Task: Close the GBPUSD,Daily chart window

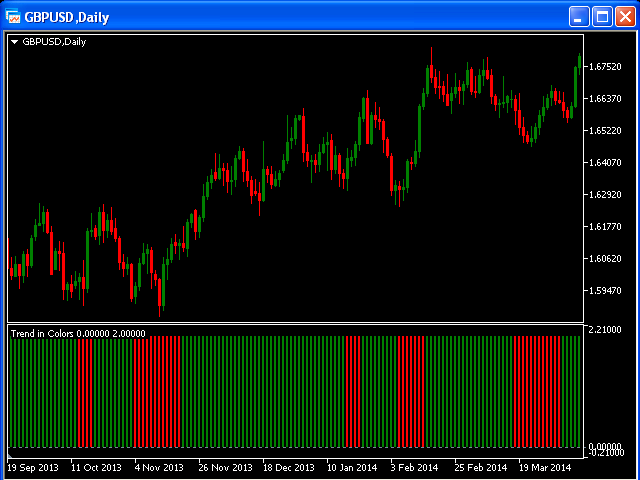Action: 625,17
